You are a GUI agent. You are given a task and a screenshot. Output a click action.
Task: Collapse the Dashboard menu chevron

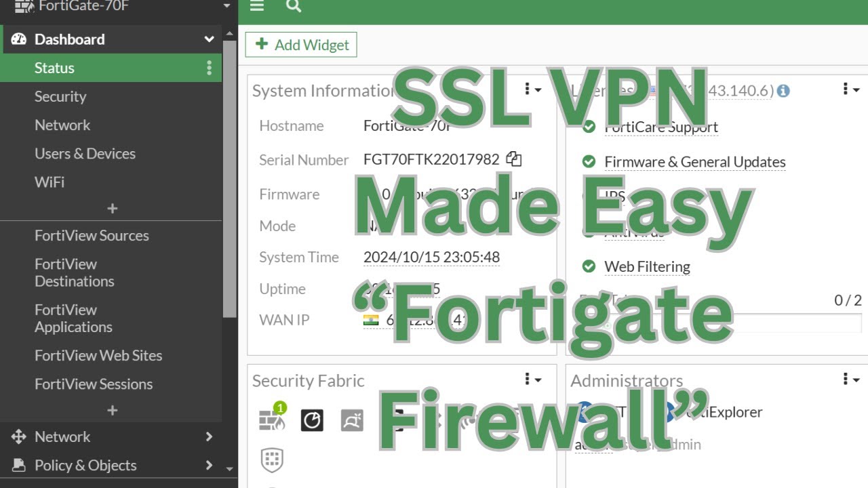pos(209,39)
